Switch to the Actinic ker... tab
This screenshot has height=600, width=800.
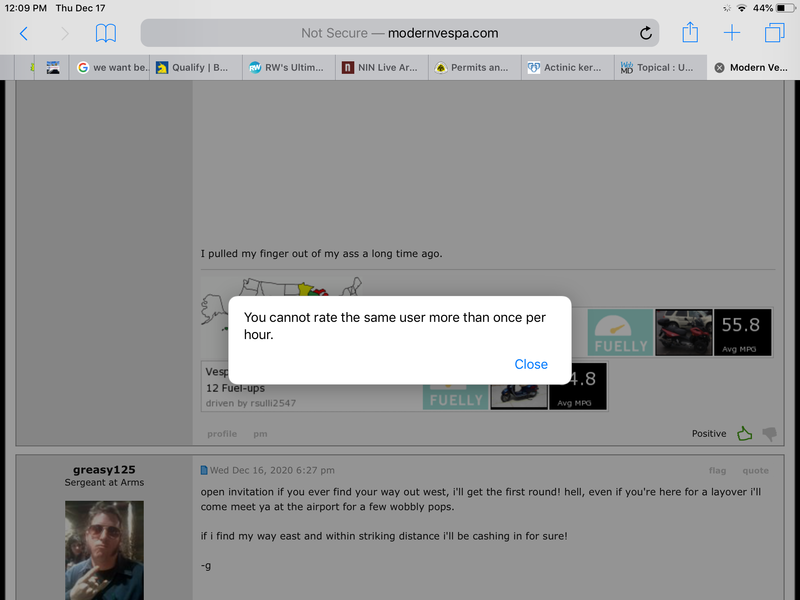tap(567, 67)
